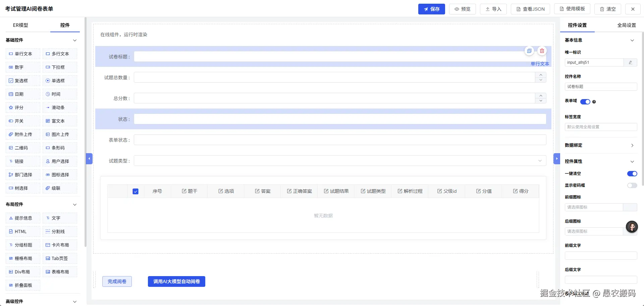Add a 级联 cascader control
The width and height of the screenshot is (644, 306).
(x=60, y=188)
